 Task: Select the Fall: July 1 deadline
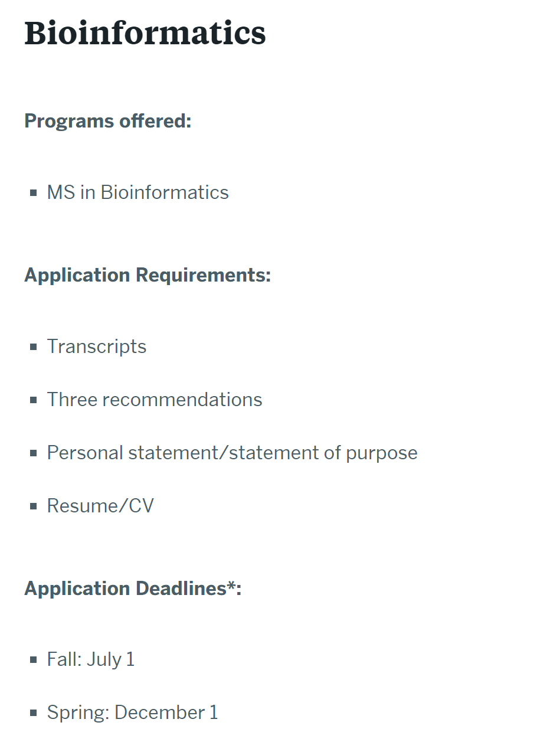91,659
